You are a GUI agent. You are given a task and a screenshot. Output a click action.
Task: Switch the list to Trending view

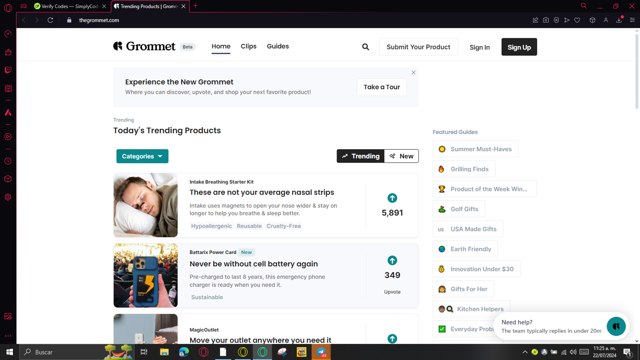pos(360,156)
